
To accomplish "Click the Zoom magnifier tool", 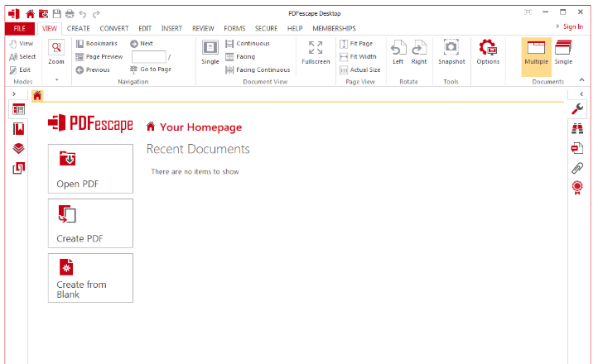I will pyautogui.click(x=56, y=52).
